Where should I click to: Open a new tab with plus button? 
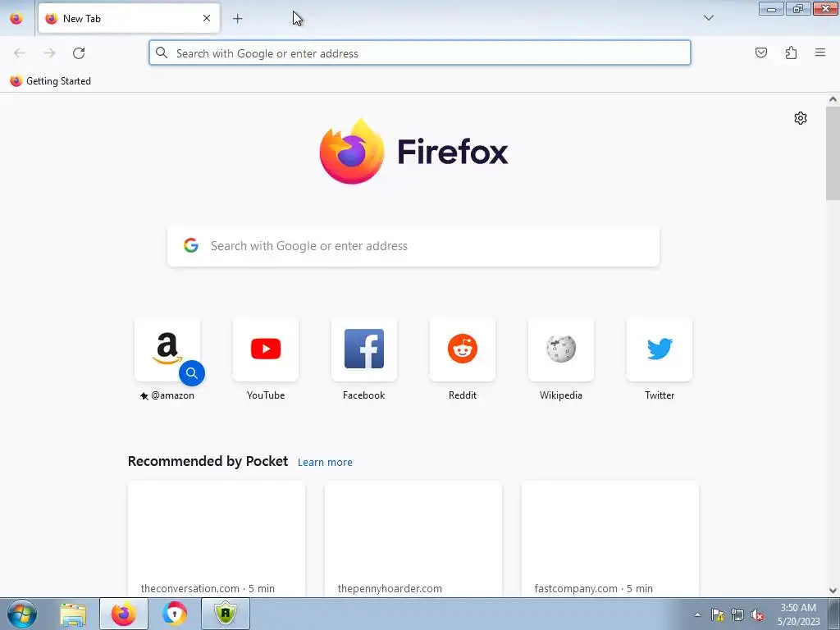pos(237,19)
